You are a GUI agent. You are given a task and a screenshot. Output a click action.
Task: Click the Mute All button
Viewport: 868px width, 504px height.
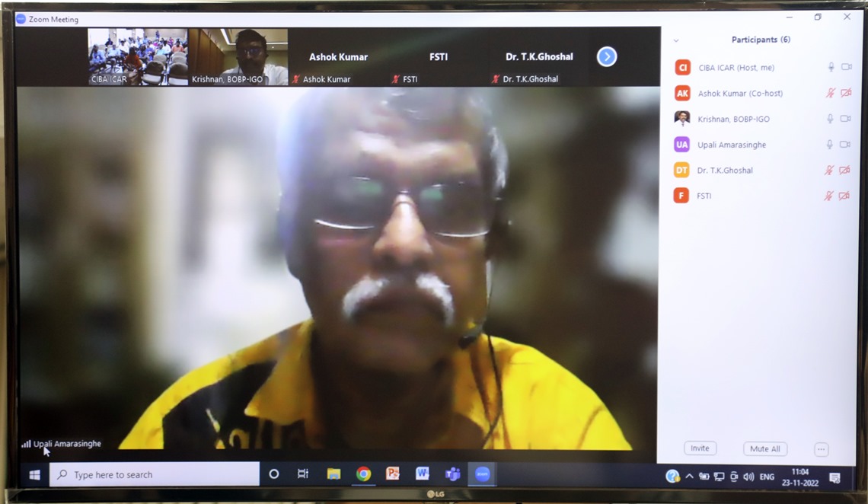click(764, 448)
